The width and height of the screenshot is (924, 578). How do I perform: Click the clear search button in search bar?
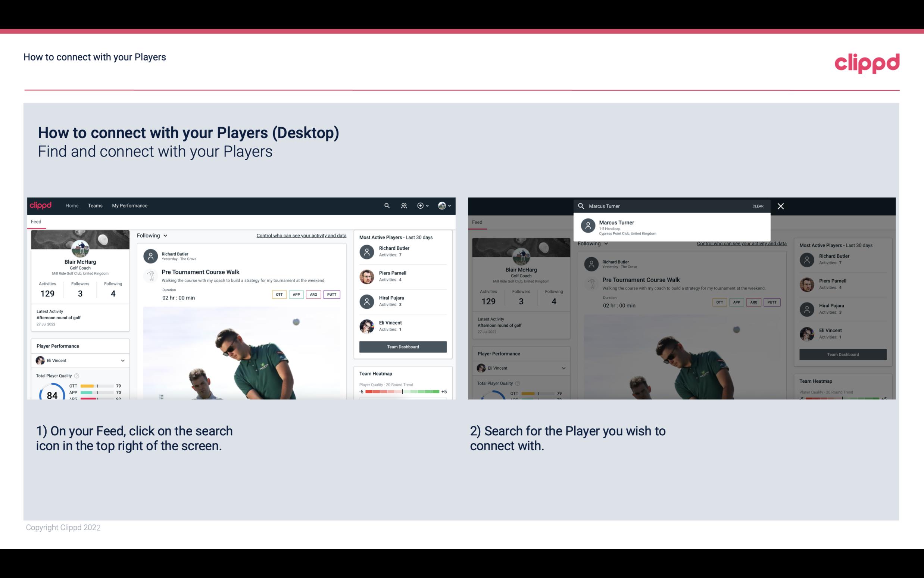[757, 205]
